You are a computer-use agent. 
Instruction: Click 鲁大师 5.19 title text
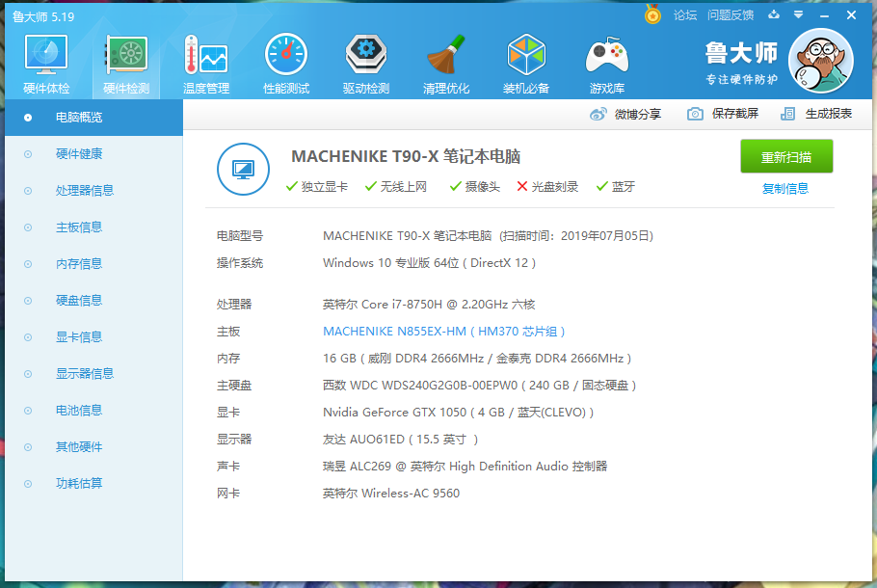pos(43,16)
